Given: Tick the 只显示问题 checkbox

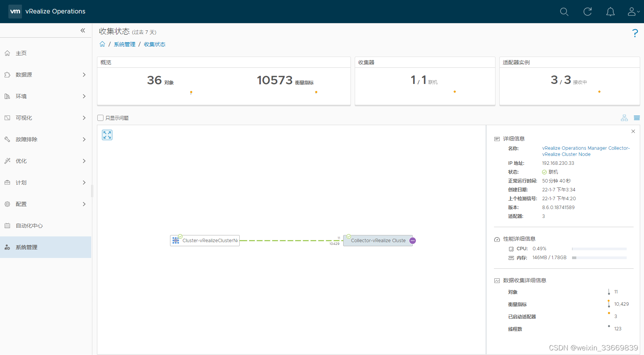Looking at the screenshot, I should [x=100, y=118].
